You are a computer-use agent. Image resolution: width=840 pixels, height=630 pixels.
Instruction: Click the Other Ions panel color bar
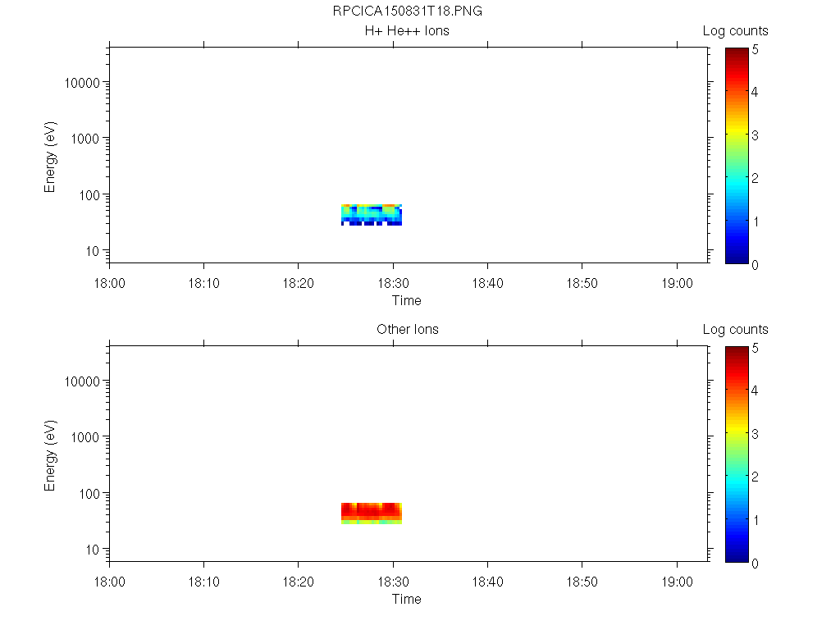[737, 454]
